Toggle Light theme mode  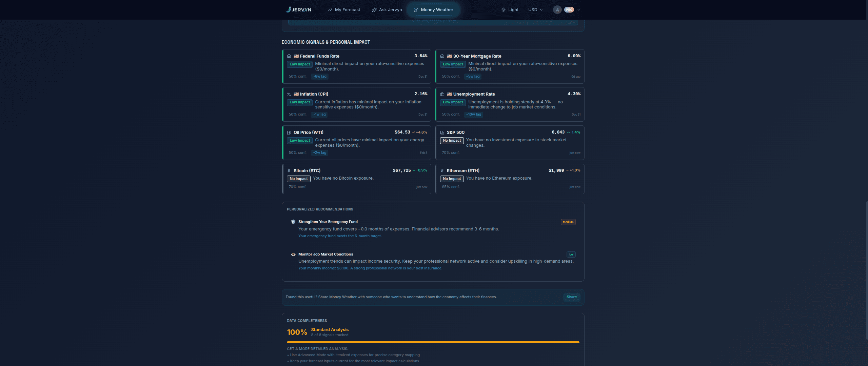click(510, 10)
